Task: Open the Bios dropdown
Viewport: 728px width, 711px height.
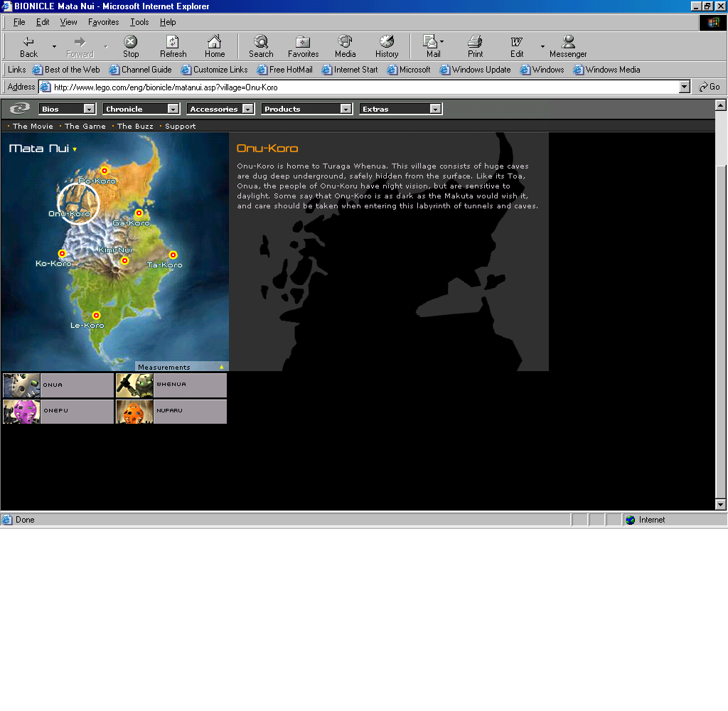Action: (68, 109)
